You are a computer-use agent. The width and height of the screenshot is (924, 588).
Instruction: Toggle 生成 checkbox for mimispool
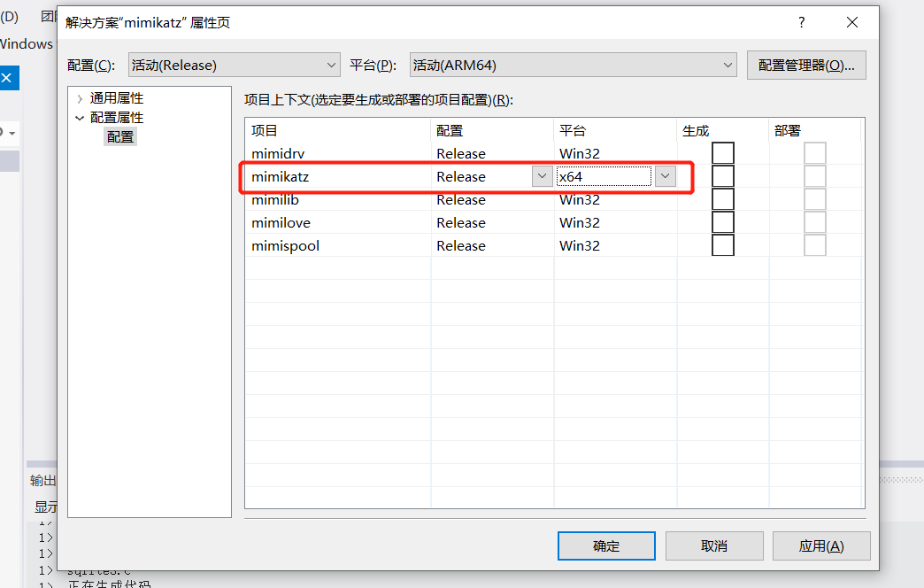coord(722,245)
